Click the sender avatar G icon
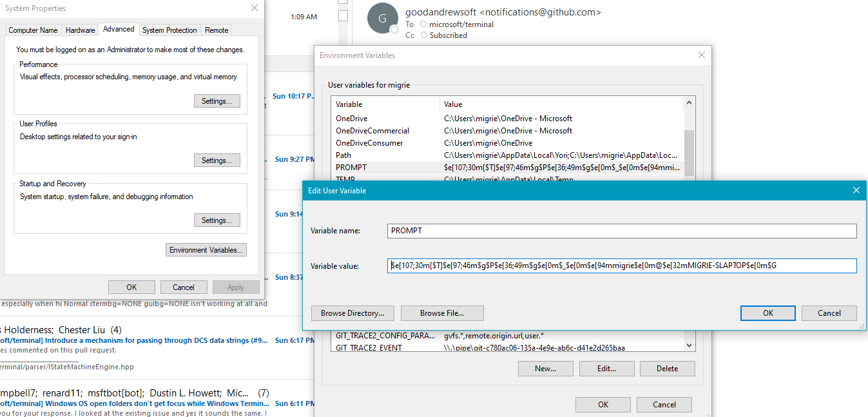The width and height of the screenshot is (868, 417). click(382, 19)
